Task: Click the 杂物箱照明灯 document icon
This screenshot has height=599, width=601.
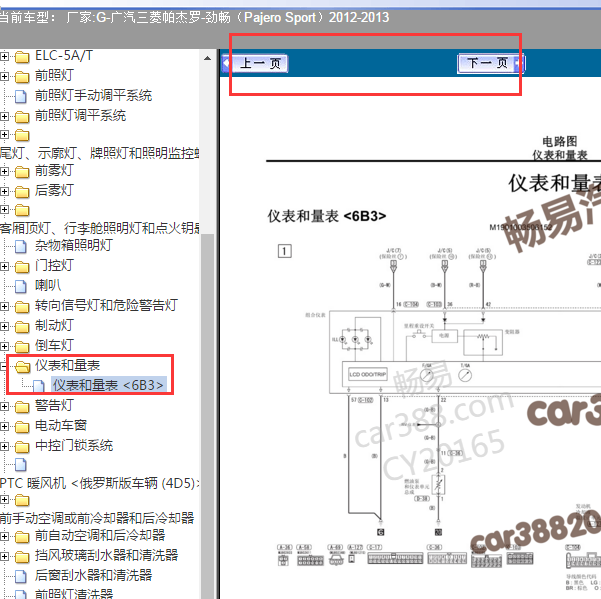Action: click(21, 246)
